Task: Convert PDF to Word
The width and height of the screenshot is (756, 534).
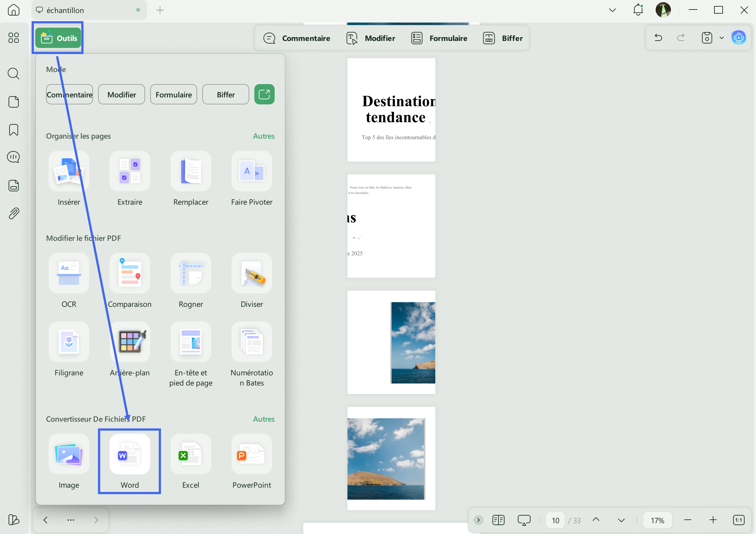Action: [130, 454]
